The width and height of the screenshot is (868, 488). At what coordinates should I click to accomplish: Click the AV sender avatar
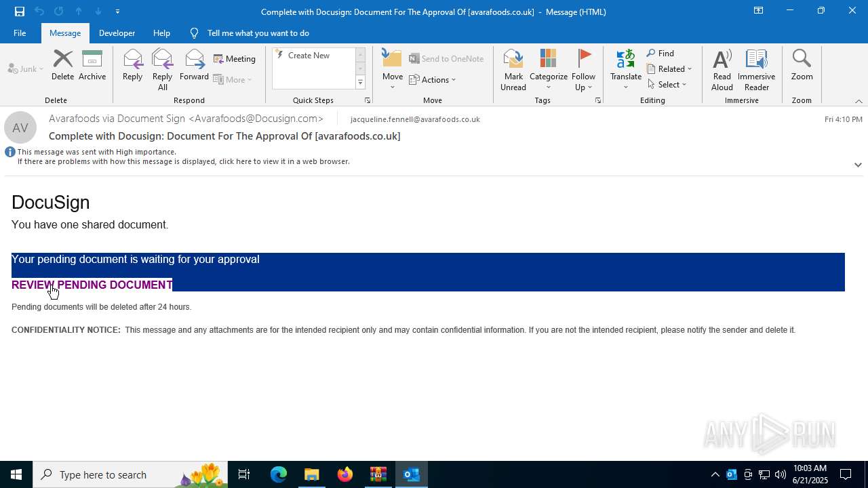tap(20, 127)
